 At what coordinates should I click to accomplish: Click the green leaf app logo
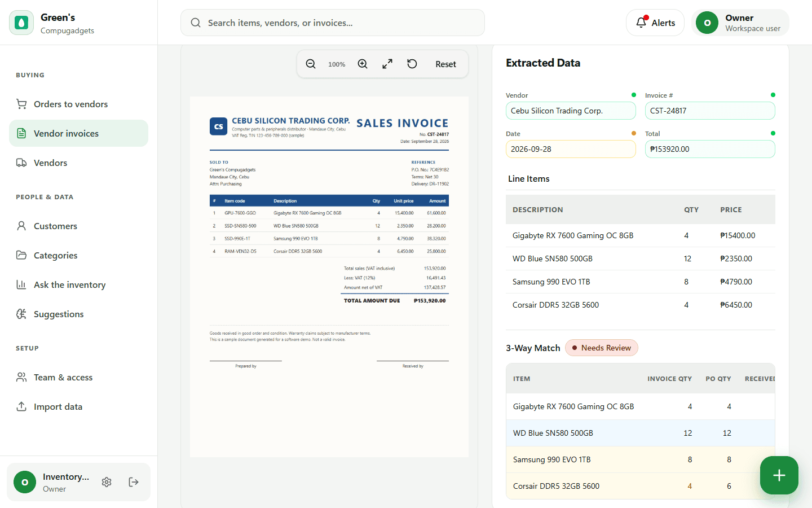tap(21, 23)
